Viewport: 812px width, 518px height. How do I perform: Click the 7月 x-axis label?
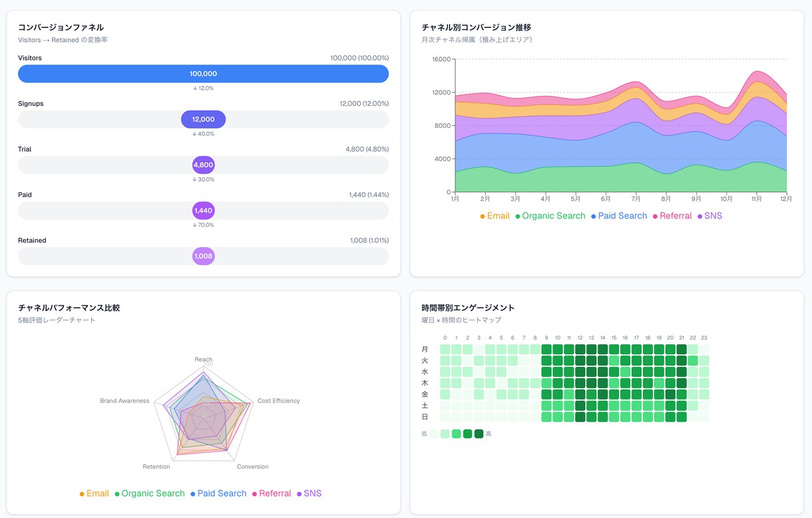(x=636, y=198)
